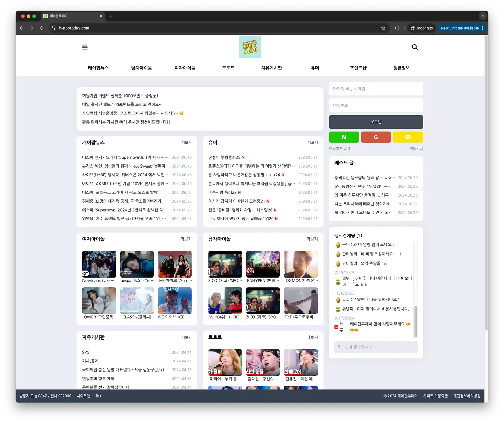Open the aespa 에스파 video thumbnail
Image resolution: width=504 pixels, height=423 pixels.
tap(137, 264)
